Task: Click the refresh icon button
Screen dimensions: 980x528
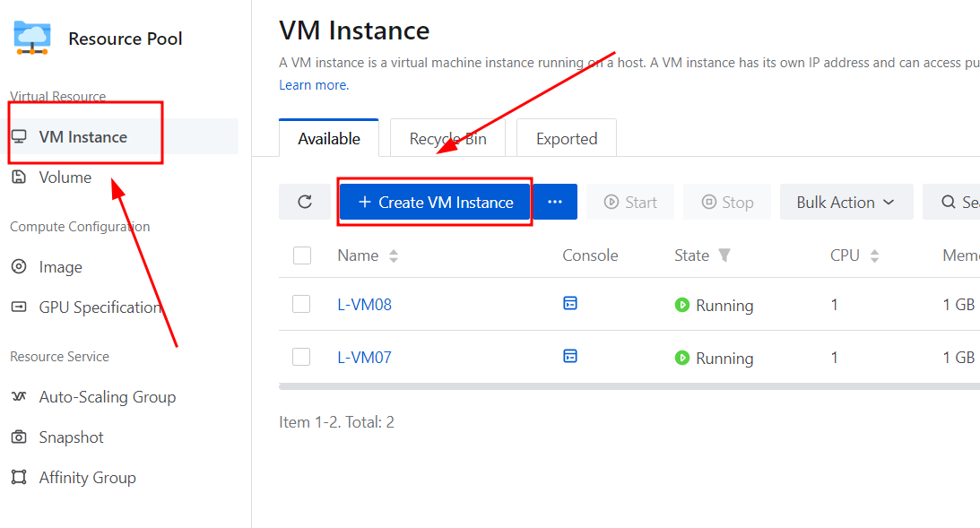Action: click(305, 202)
